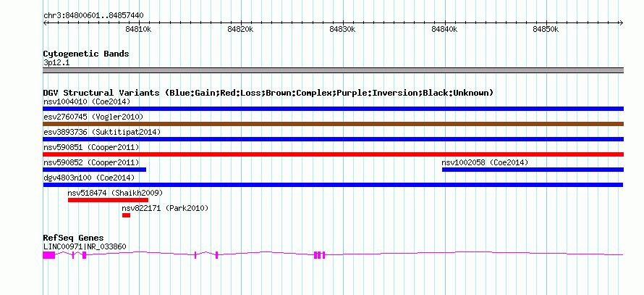Click the 84820k ruler position

(241, 29)
